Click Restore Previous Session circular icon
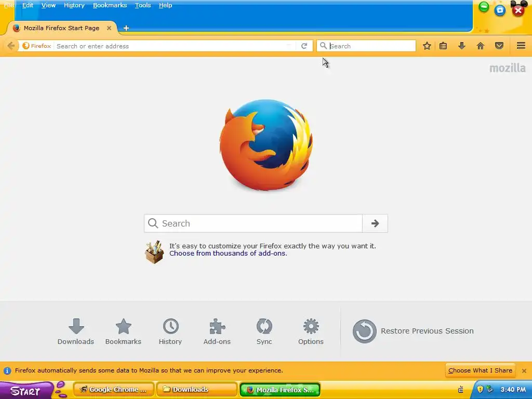The height and width of the screenshot is (399, 532). [x=364, y=331]
